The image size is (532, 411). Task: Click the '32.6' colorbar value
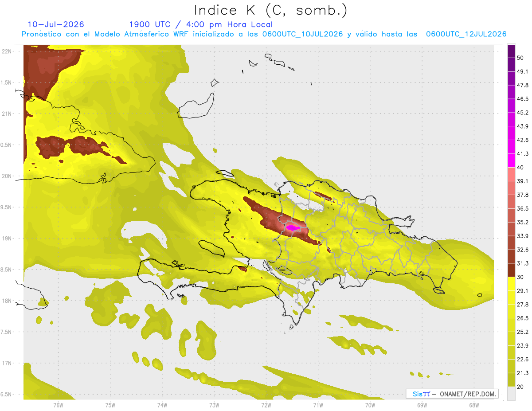pos(523,250)
